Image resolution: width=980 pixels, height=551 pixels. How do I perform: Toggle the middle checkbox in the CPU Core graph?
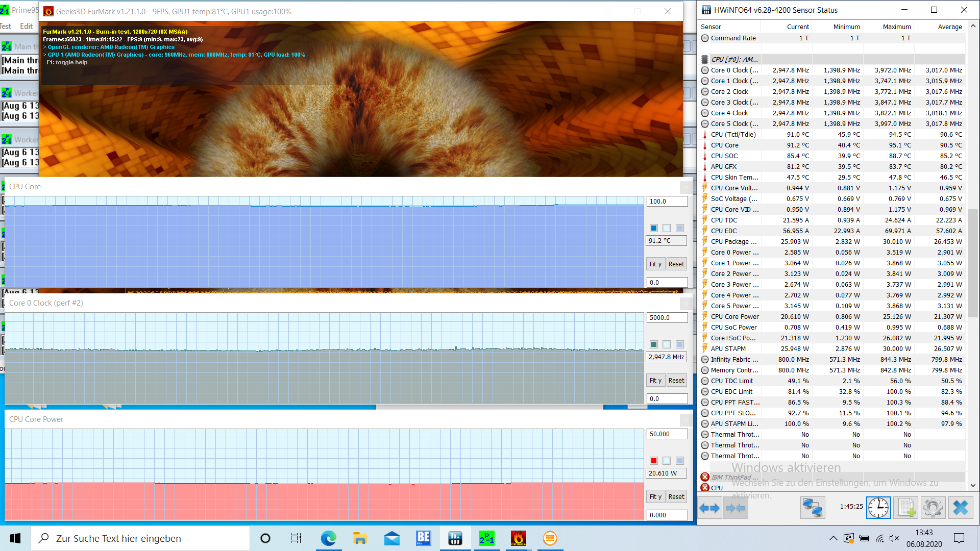(x=667, y=228)
